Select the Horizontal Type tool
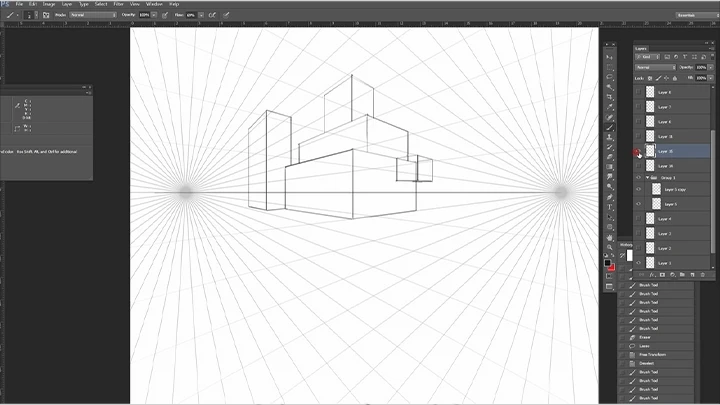 pyautogui.click(x=609, y=208)
